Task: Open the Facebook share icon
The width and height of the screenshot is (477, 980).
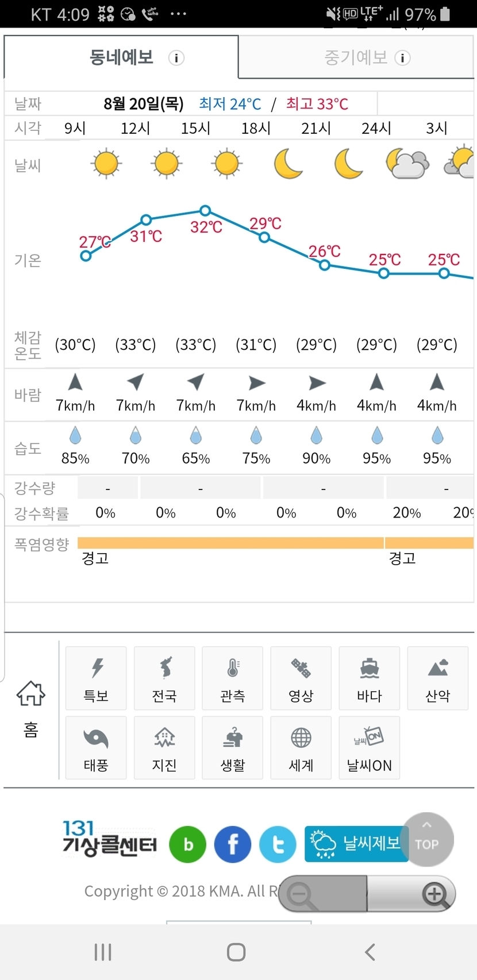Action: click(x=233, y=844)
